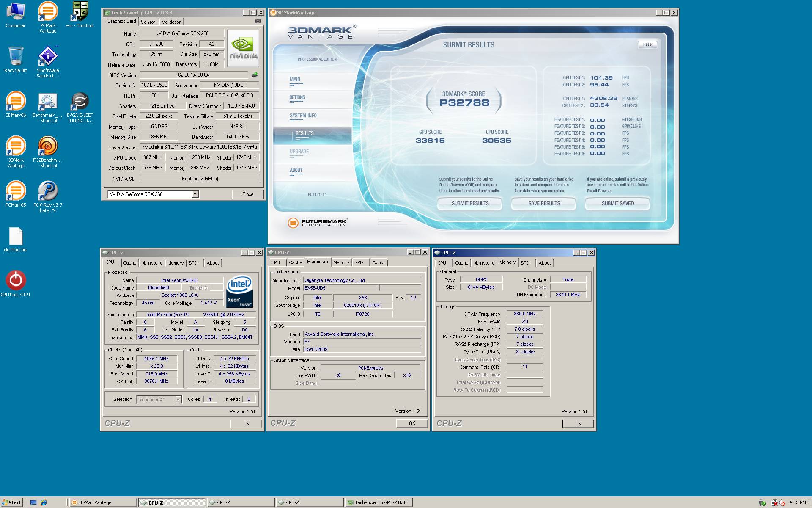Open Cache tab in first CPU-Z window

[129, 263]
